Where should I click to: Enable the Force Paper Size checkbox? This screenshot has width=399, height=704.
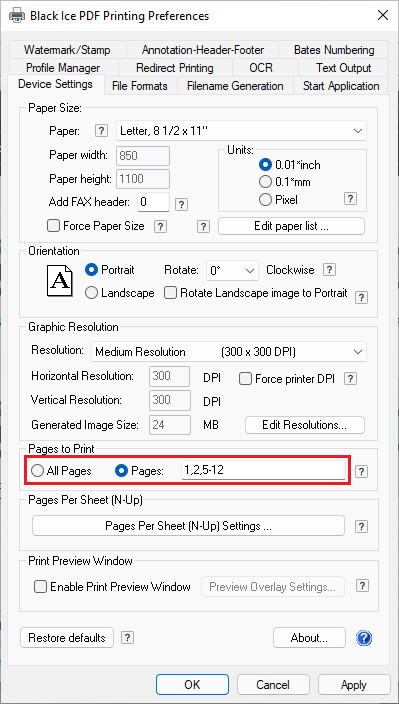point(53,226)
